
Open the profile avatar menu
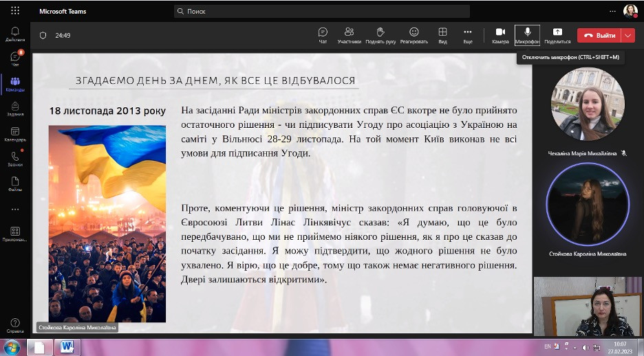point(630,11)
